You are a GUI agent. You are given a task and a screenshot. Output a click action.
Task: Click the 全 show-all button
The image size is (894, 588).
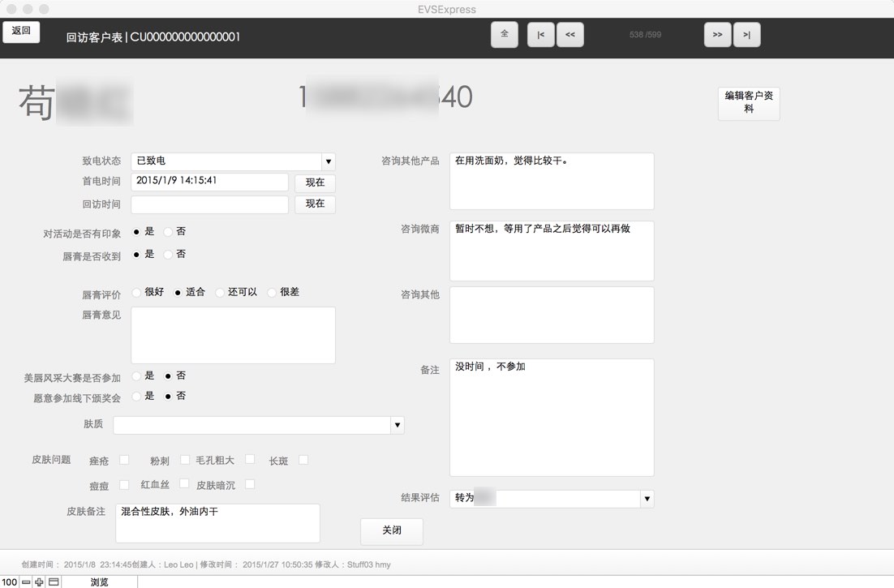(x=504, y=34)
